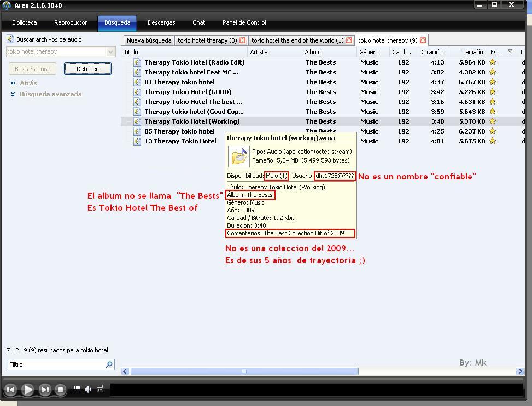Viewport: 532px width, 406px height.
Task: Sort by Duración column header
Action: click(x=431, y=52)
